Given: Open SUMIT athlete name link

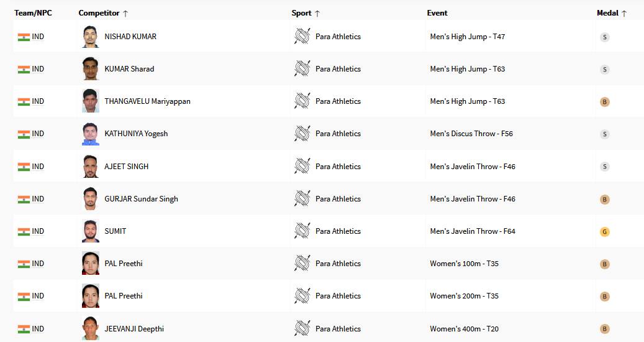Looking at the screenshot, I should (116, 231).
